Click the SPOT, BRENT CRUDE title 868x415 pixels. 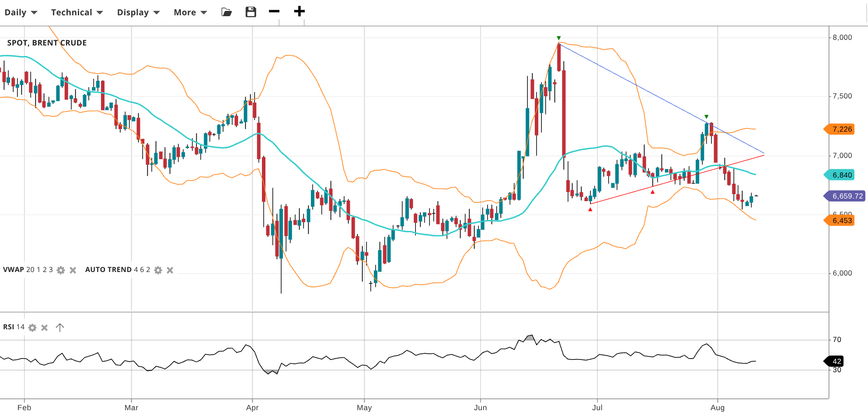click(47, 43)
